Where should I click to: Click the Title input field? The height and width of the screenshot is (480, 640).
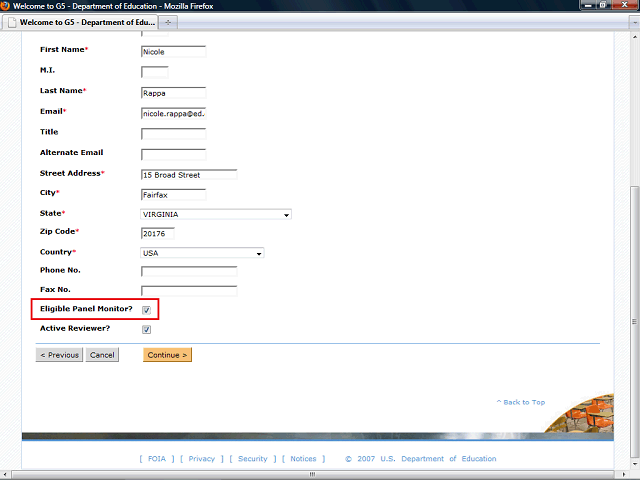pyautogui.click(x=173, y=134)
